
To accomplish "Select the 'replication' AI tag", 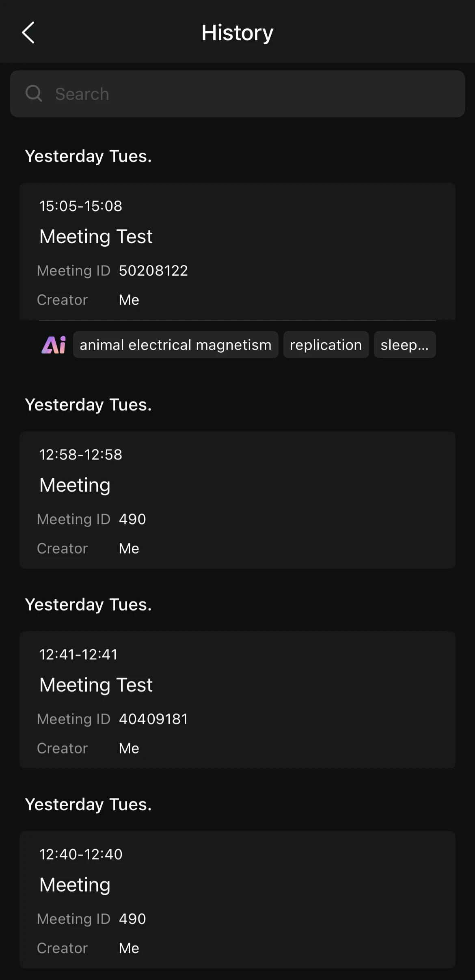I will (x=326, y=345).
